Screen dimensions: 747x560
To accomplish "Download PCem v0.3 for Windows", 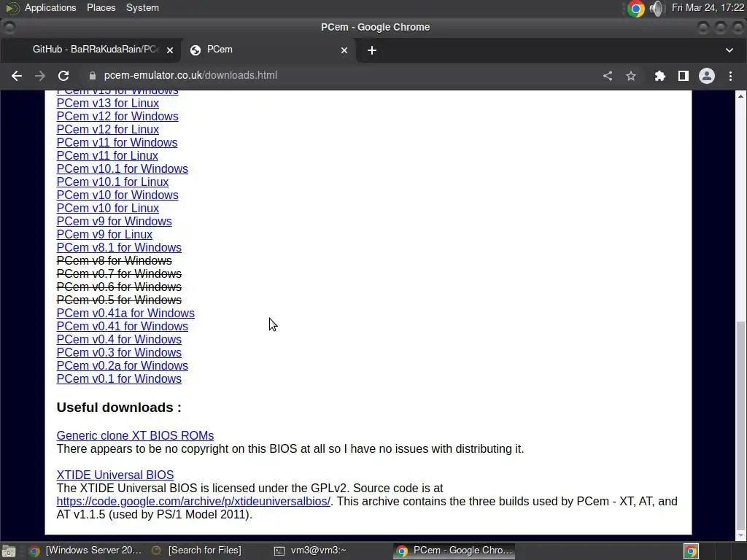I will coord(119,352).
